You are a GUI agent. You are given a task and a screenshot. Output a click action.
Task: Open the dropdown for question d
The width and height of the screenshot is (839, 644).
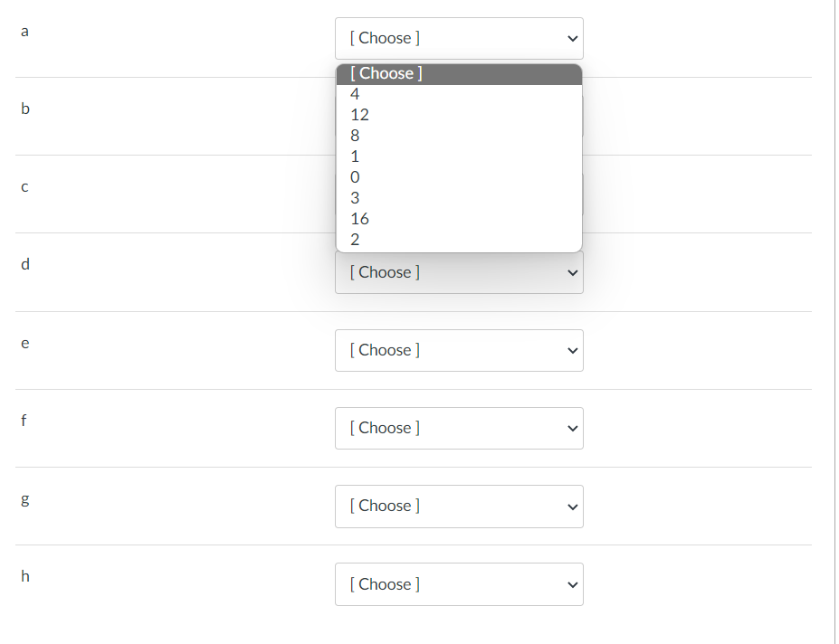[x=459, y=272]
